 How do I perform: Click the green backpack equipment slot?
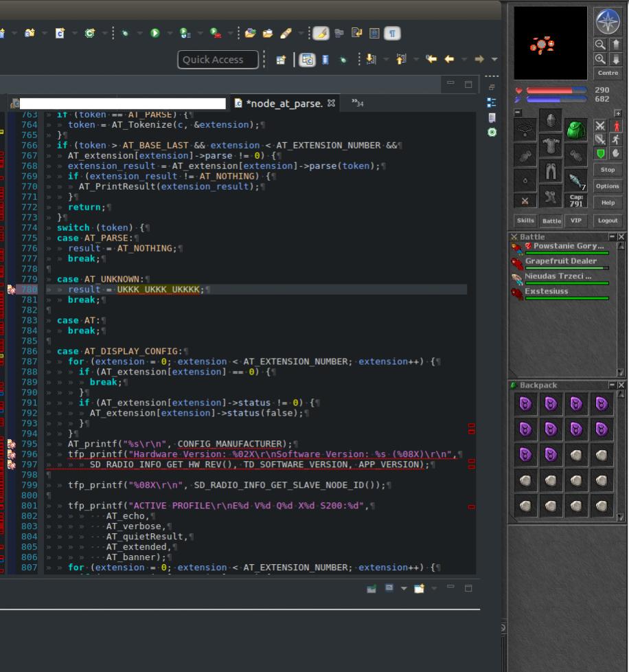(x=575, y=129)
